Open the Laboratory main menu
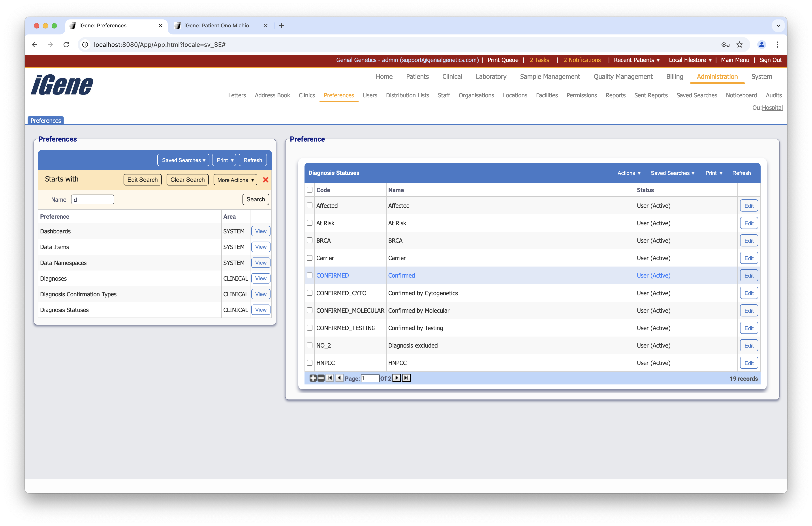 pyautogui.click(x=491, y=76)
